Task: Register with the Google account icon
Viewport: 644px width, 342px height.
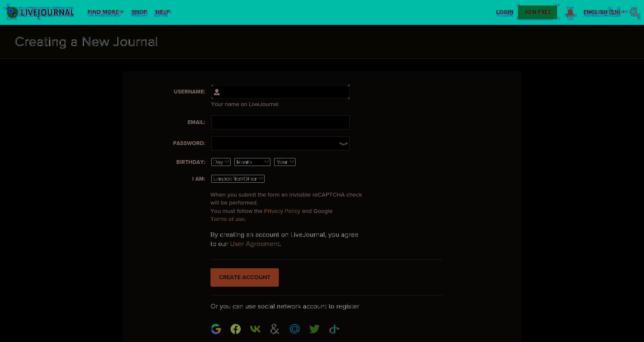Action: 216,329
